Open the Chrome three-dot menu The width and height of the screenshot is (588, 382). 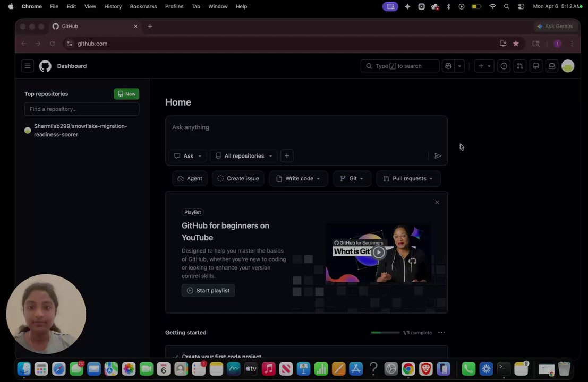[x=572, y=44]
